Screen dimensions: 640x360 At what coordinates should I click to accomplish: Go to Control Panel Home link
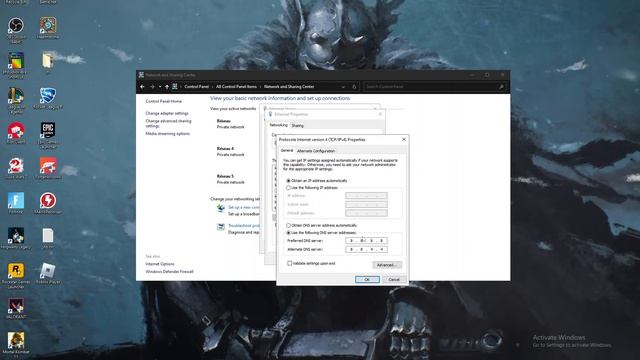(164, 101)
